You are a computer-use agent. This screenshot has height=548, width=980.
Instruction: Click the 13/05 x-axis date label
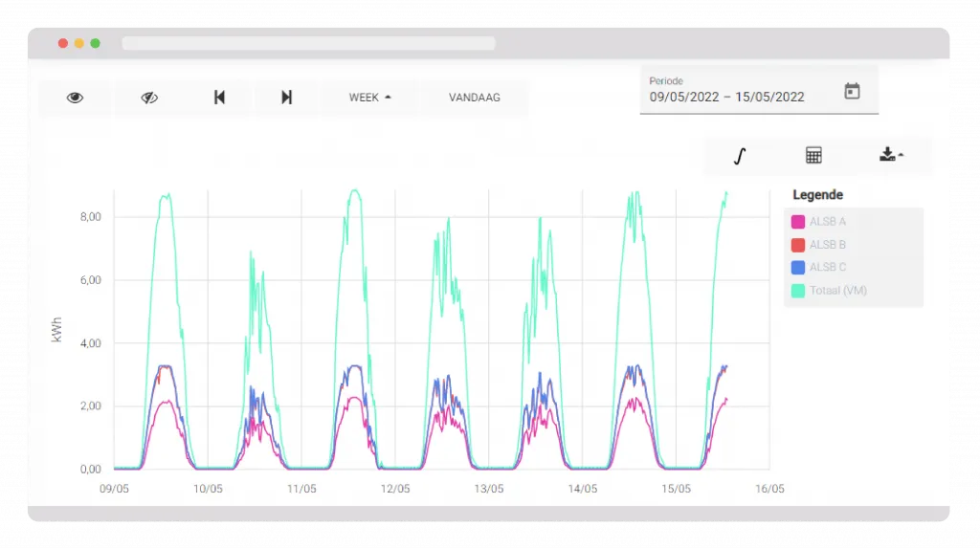[x=489, y=489]
